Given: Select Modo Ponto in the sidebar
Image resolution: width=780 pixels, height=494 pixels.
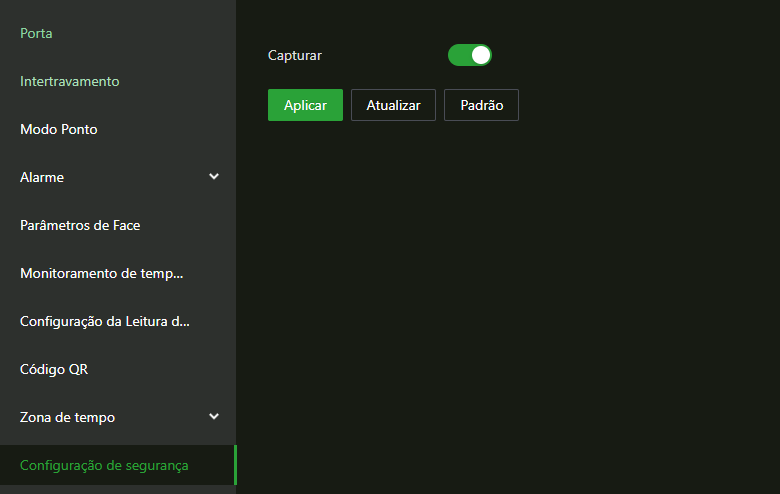Looking at the screenshot, I should pyautogui.click(x=58, y=129).
